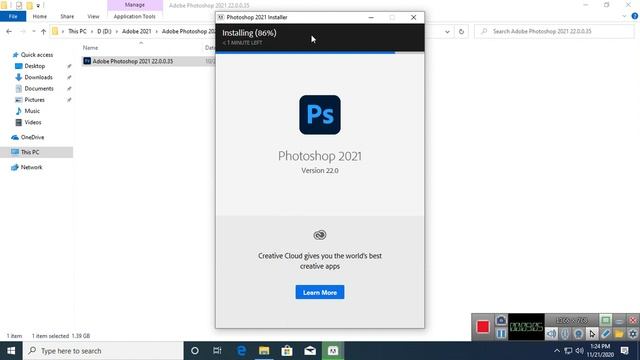Select Adobe Photoshop 2021 22.0.0.35 file

(x=133, y=61)
